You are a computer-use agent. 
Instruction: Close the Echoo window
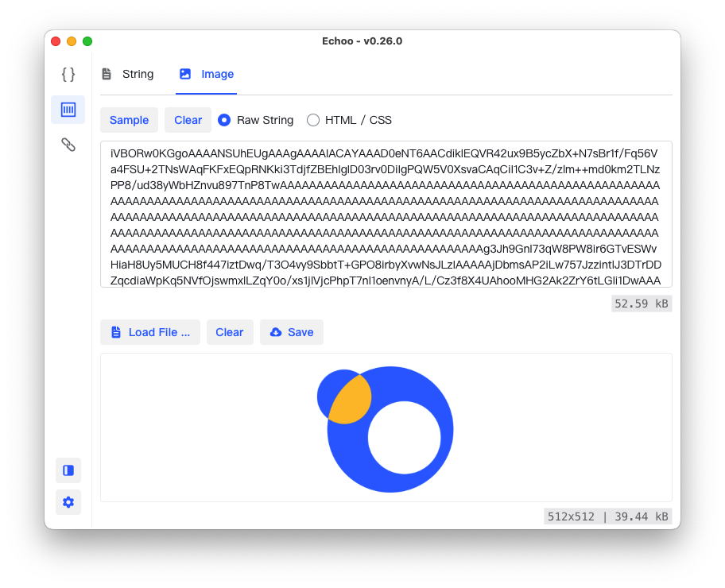pyautogui.click(x=56, y=41)
